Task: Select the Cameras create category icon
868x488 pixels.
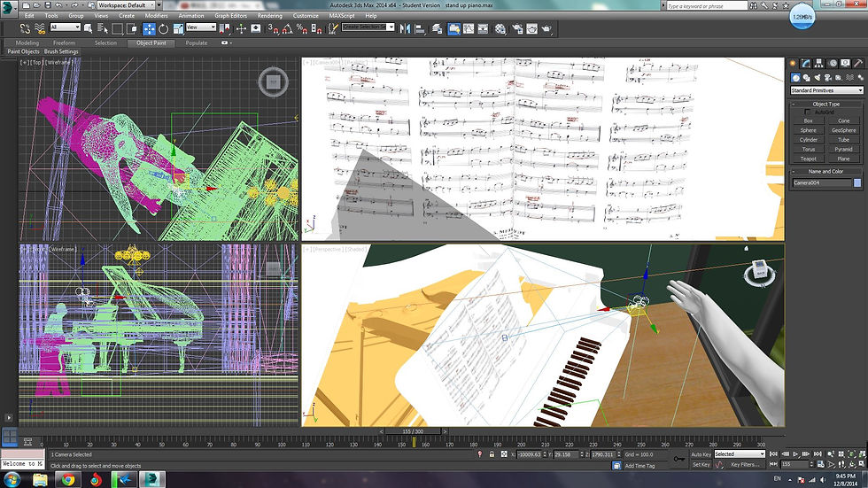Action: click(x=827, y=77)
